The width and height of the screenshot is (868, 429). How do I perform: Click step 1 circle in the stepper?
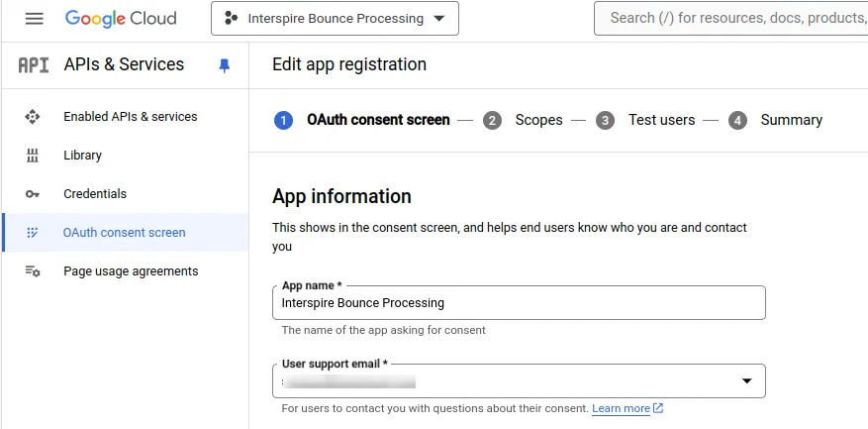[283, 120]
